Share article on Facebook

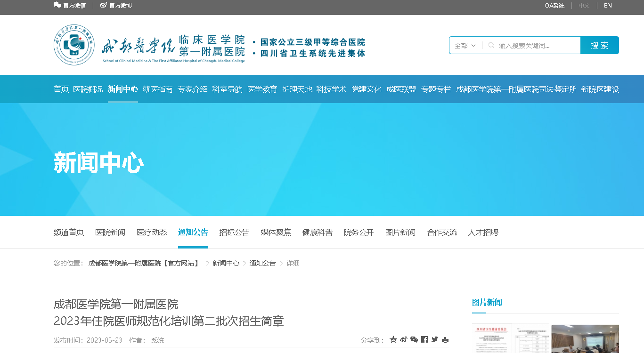424,340
